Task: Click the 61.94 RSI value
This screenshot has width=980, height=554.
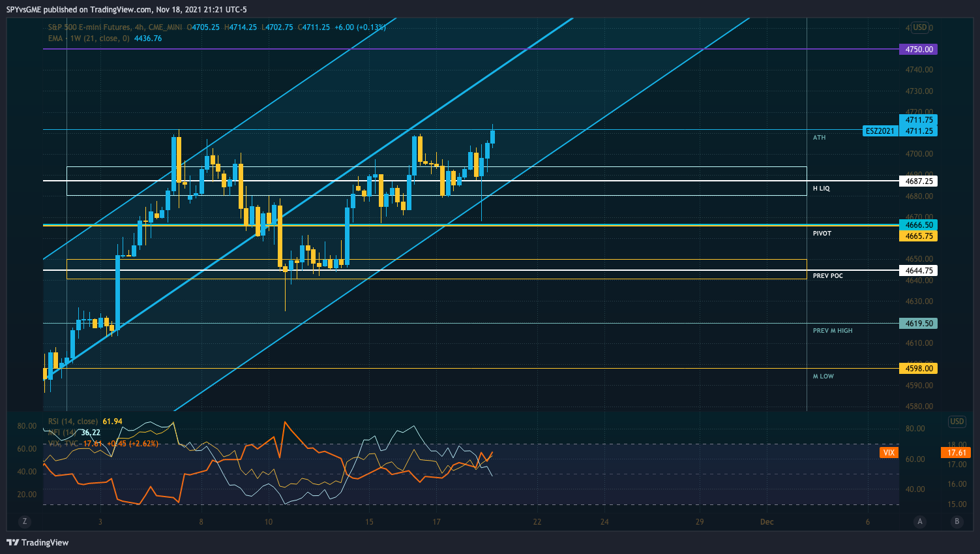Action: [112, 422]
